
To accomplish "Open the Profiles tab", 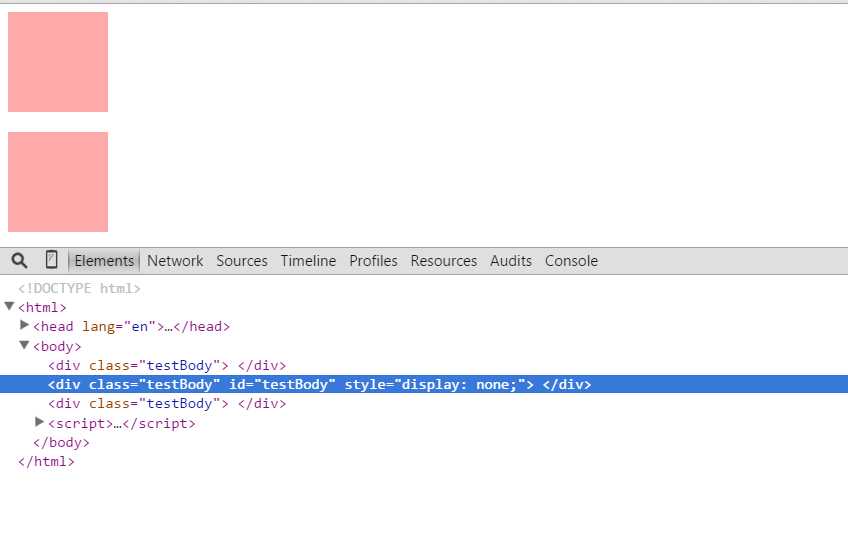I will pyautogui.click(x=373, y=261).
